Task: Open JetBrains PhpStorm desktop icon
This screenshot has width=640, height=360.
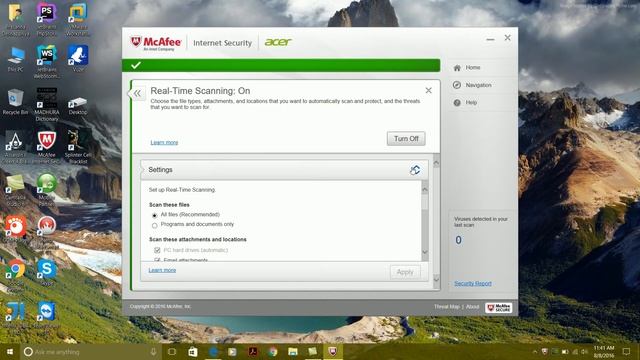Action: [47, 20]
